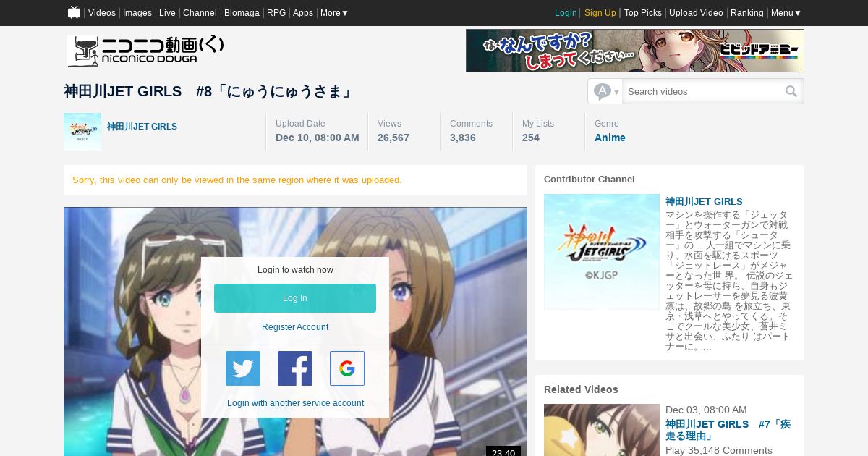The height and width of the screenshot is (456, 868).
Task: Open the related video #7 thumbnail
Action: click(602, 430)
